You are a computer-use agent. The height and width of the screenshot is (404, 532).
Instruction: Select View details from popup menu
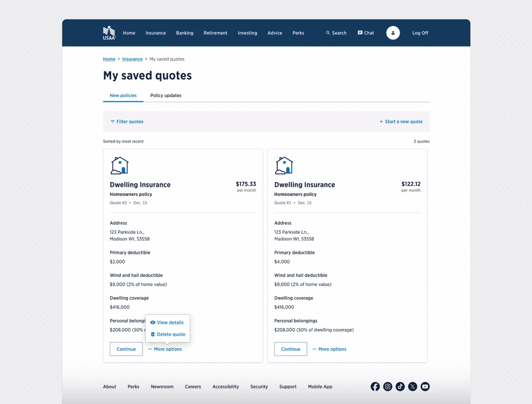tap(167, 322)
